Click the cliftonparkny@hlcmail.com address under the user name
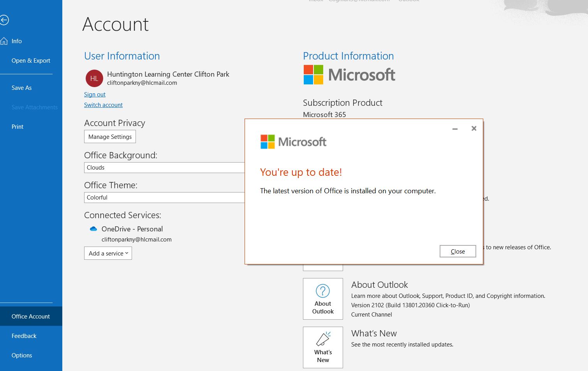The width and height of the screenshot is (588, 371). click(142, 83)
